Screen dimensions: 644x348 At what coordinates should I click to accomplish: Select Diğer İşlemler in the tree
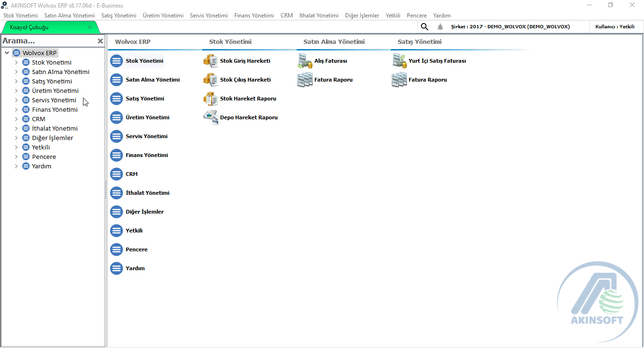tap(52, 138)
